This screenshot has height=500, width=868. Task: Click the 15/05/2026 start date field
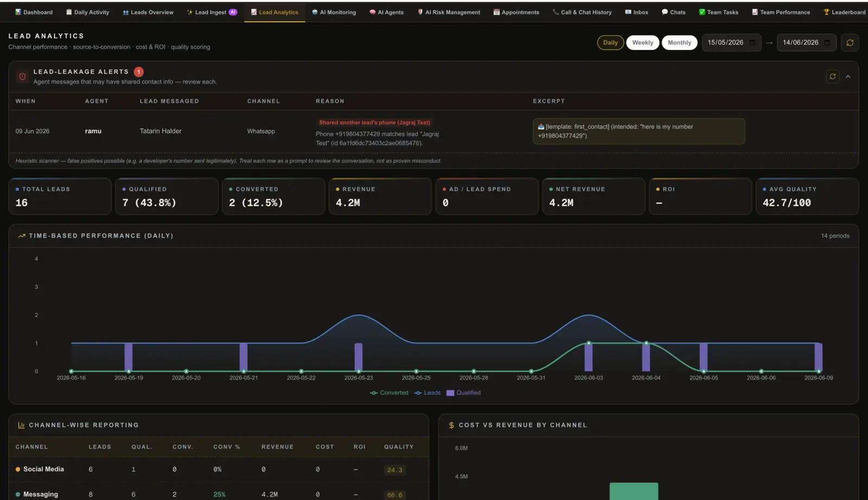(732, 43)
